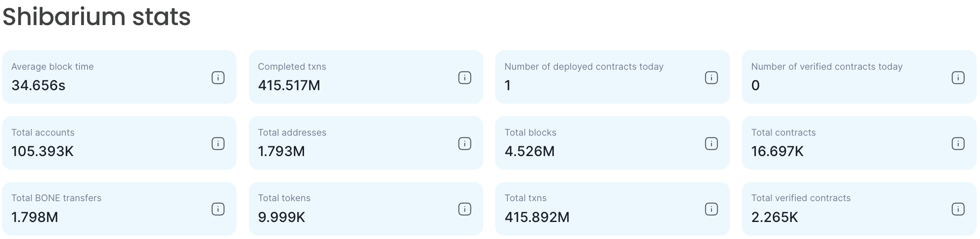Click info icon for Average block time
Image resolution: width=980 pixels, height=239 pixels.
coord(218,78)
